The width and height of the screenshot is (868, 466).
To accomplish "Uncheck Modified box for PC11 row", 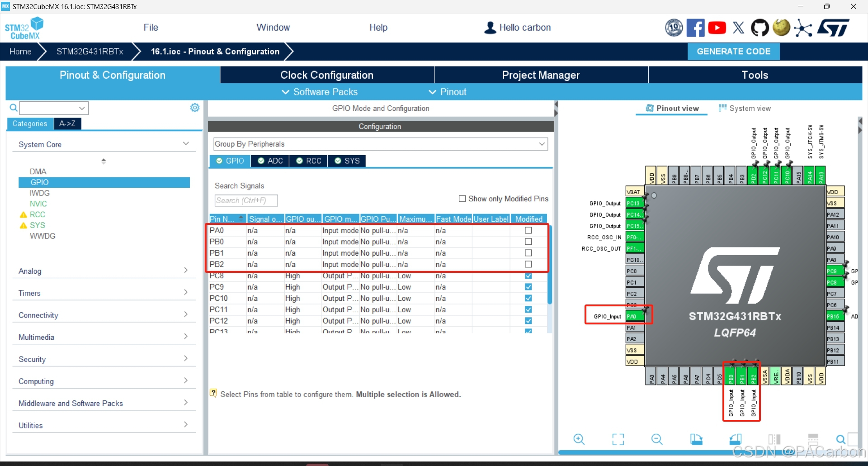I will pos(528,309).
